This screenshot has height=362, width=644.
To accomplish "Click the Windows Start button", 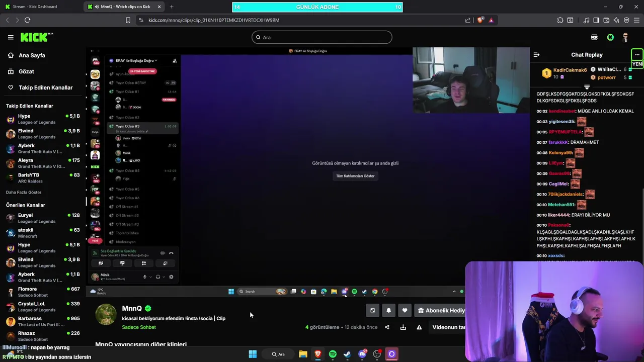I will click(x=253, y=354).
